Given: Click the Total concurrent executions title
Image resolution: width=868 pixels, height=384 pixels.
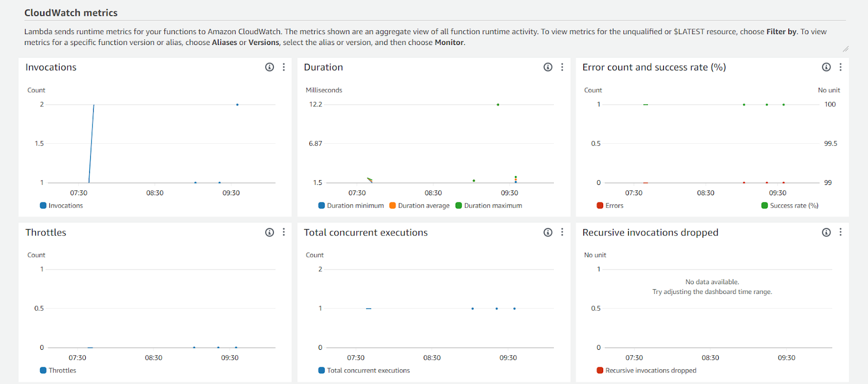Looking at the screenshot, I should (366, 232).
